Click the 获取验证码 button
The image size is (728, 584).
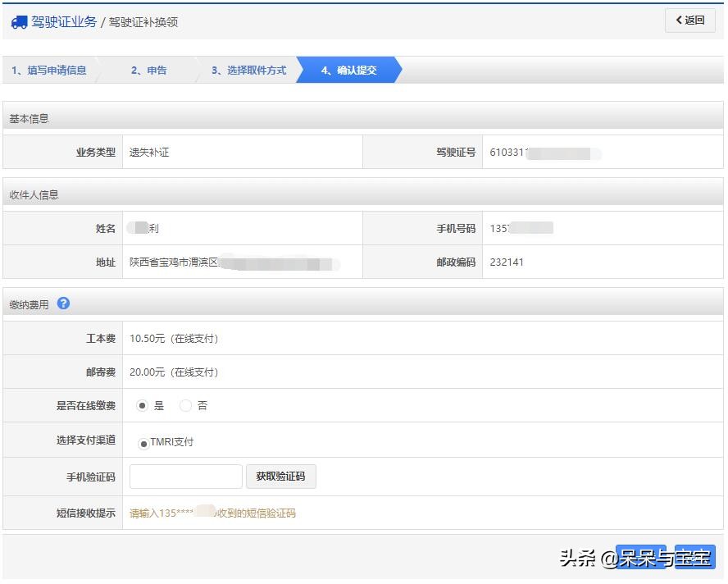point(281,477)
